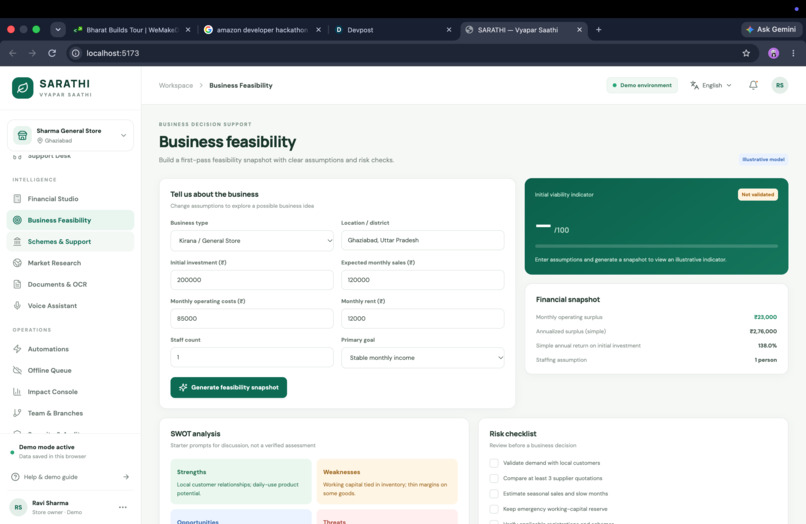Check Validate demand with local customers

pos(494,463)
